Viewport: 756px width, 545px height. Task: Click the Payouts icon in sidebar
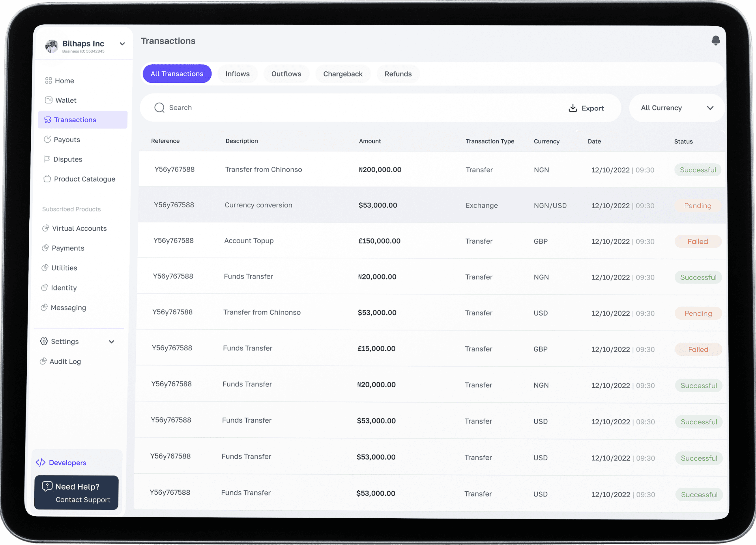pyautogui.click(x=47, y=139)
